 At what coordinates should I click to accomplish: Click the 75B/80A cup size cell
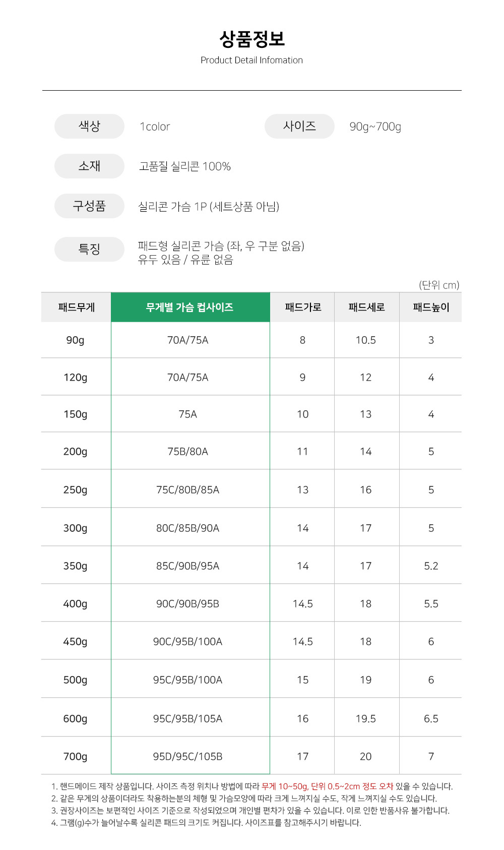pyautogui.click(x=187, y=452)
